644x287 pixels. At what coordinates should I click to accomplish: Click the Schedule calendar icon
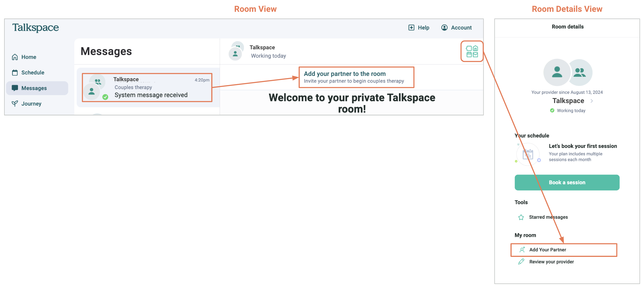click(x=15, y=73)
